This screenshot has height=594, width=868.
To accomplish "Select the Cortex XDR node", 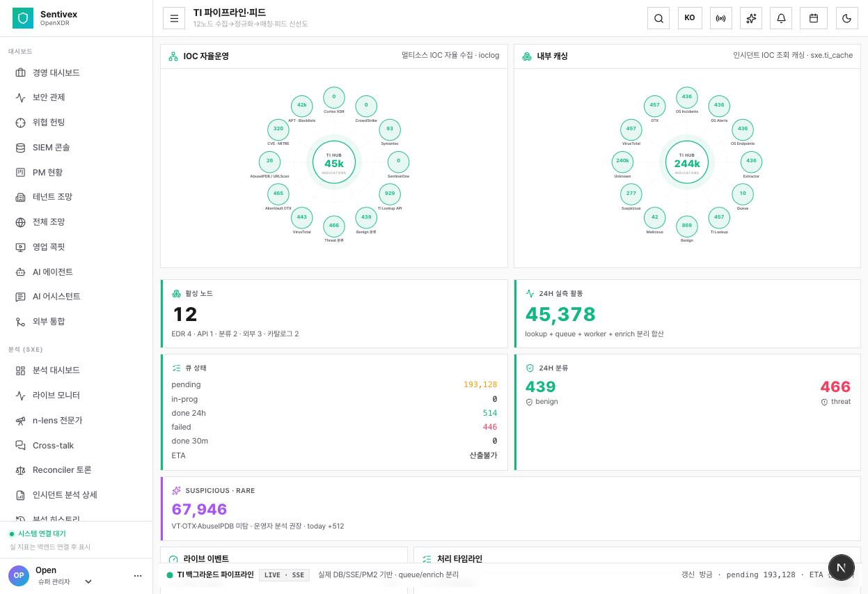I will tap(334, 98).
